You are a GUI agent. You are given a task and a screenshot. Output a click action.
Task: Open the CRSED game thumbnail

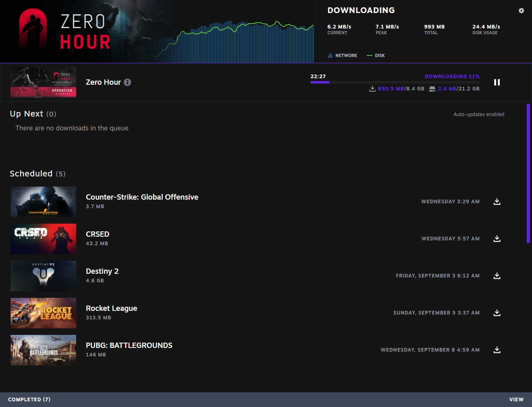point(43,239)
